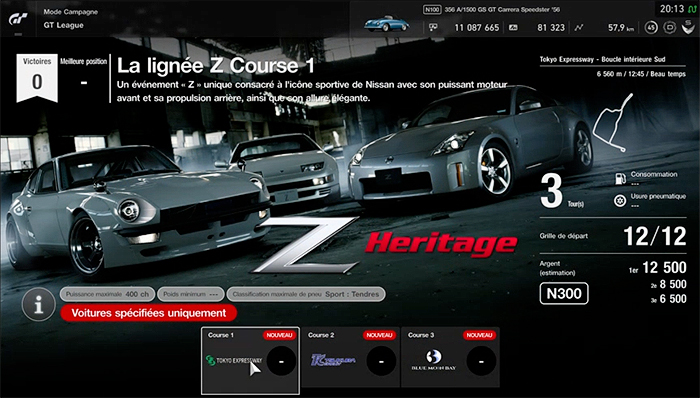Select the Course 1 Tokyo Expressway card
700x398 pixels.
pos(250,361)
